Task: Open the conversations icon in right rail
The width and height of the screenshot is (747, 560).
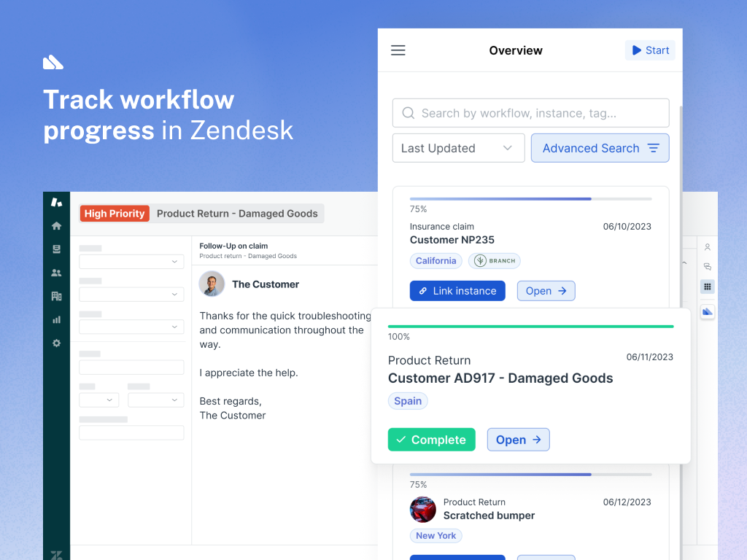Action: tap(708, 267)
